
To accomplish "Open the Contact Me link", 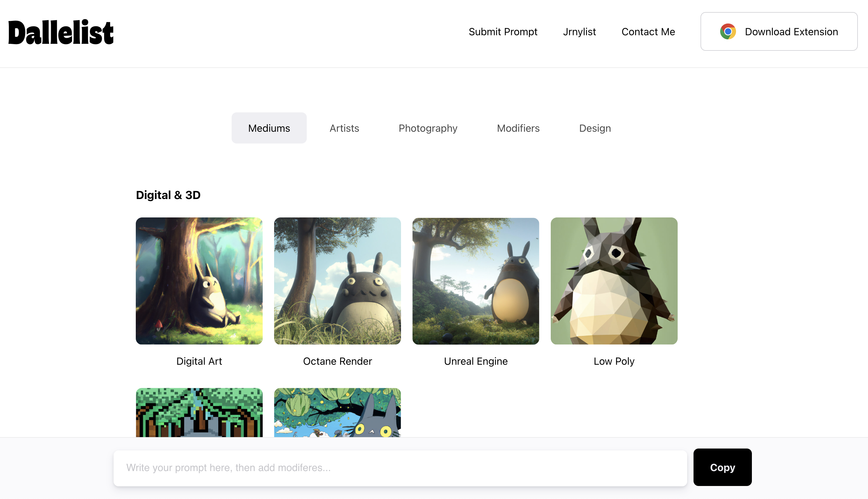I will tap(648, 31).
